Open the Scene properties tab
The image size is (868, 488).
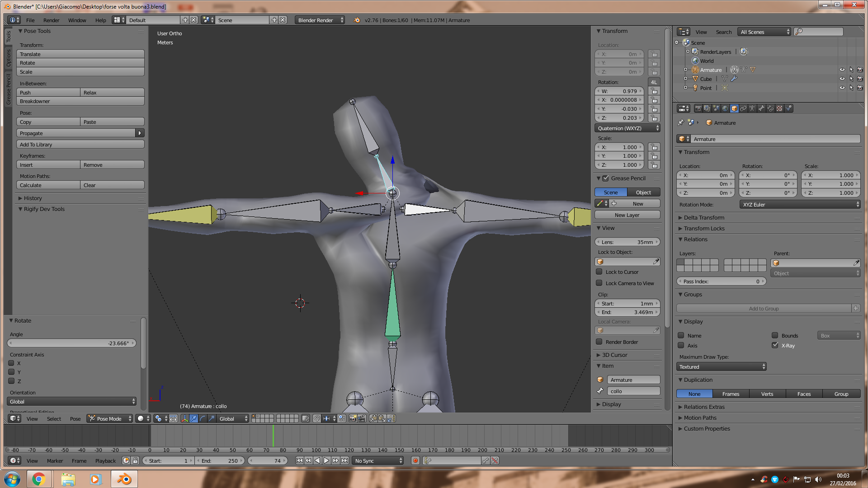click(x=716, y=108)
